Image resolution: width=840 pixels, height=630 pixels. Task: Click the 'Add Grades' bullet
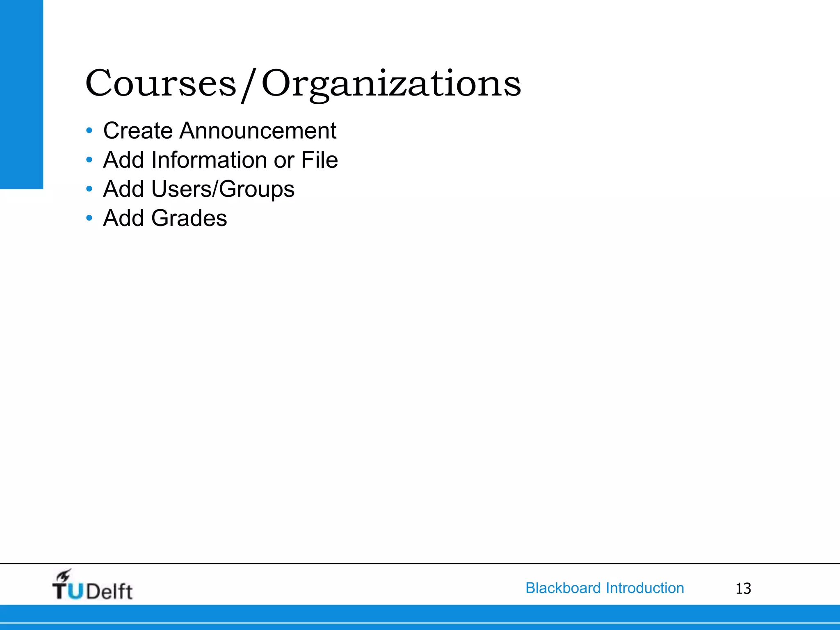[165, 218]
